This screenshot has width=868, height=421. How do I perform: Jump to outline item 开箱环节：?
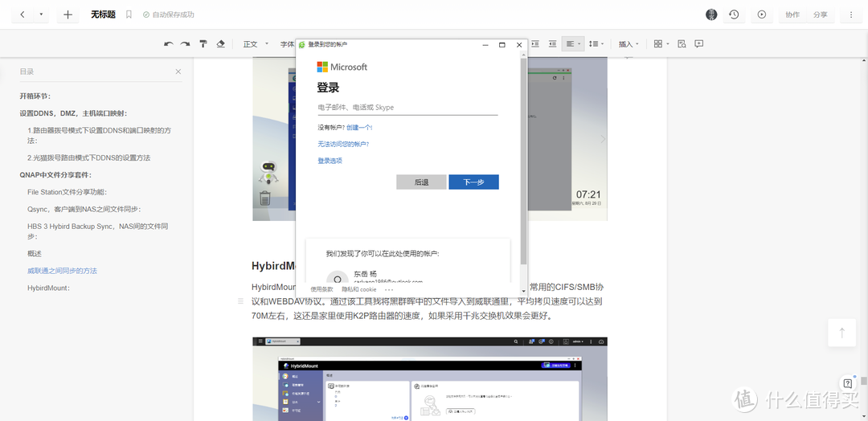point(35,96)
